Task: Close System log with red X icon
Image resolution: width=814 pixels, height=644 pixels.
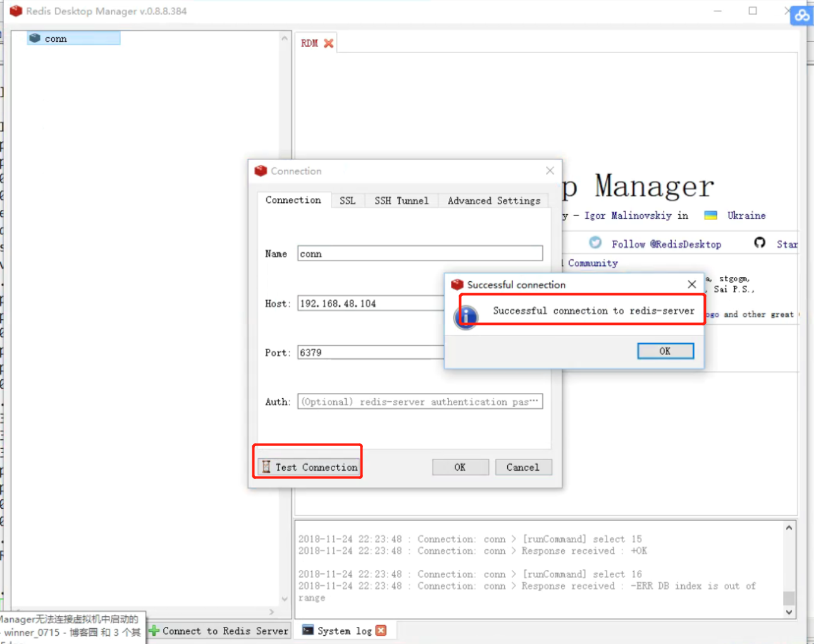Action: pyautogui.click(x=381, y=631)
